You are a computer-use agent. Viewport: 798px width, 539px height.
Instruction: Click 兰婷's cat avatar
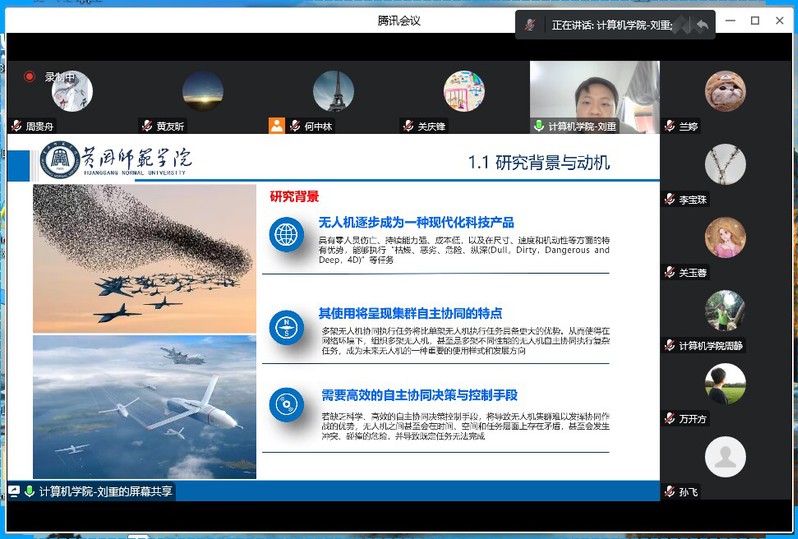(725, 91)
